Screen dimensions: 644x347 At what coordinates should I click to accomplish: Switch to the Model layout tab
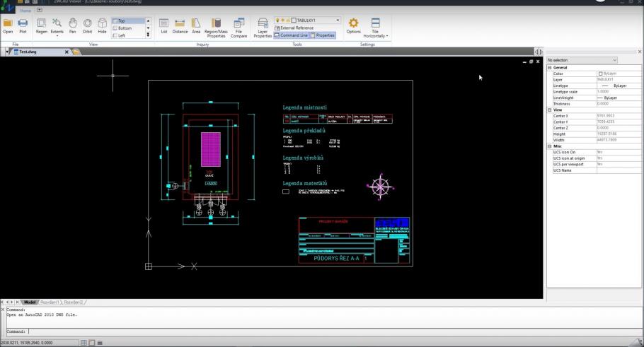[x=29, y=302]
